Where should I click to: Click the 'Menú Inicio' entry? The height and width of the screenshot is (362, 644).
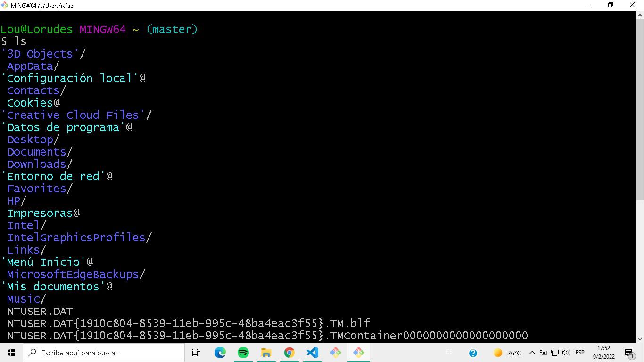47,262
